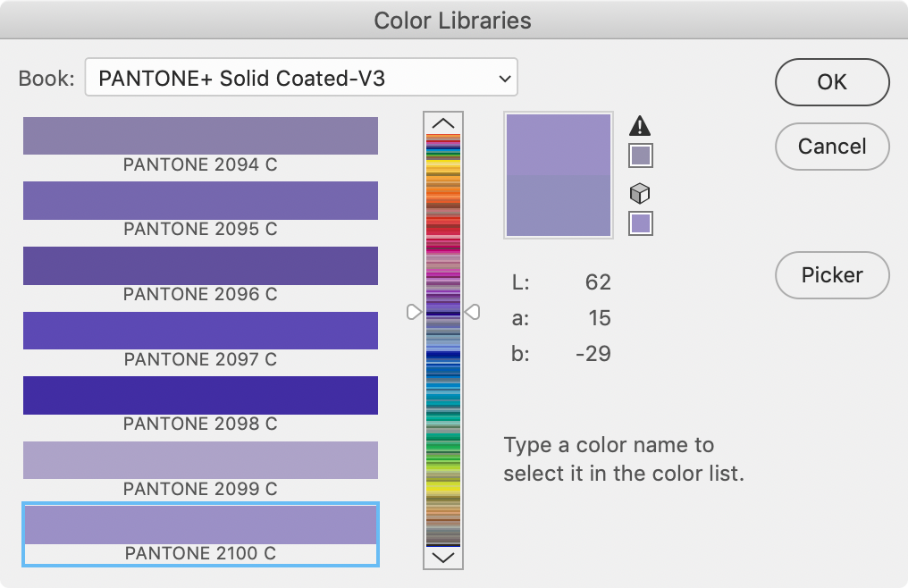Click the gamut-corrected color swatch icon
This screenshot has width=908, height=588.
click(x=640, y=155)
